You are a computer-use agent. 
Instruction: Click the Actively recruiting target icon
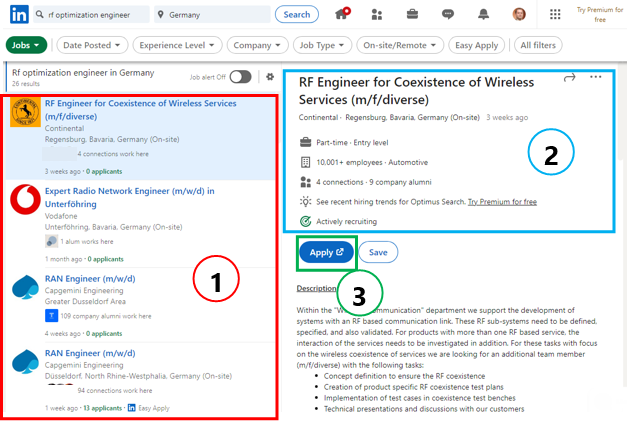pyautogui.click(x=306, y=221)
